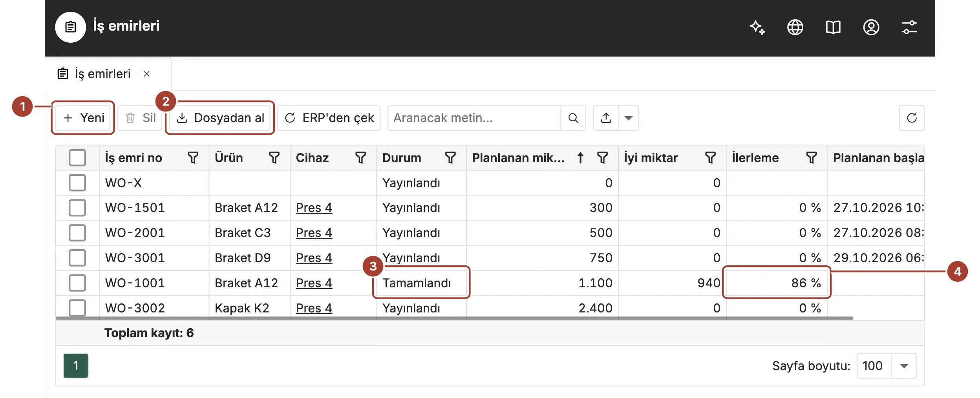Screen dimensions: 980x398
Task: Toggle the select-all header checkbox
Action: (77, 158)
